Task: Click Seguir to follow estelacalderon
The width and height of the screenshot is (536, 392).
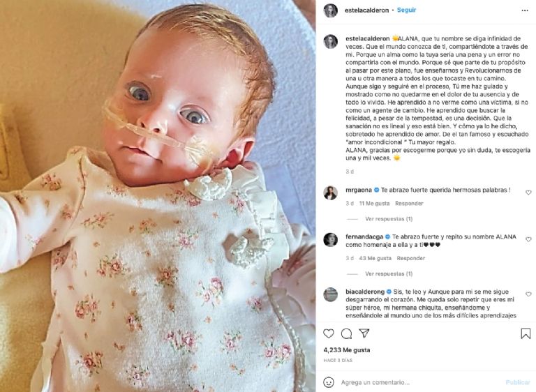Action: tap(406, 10)
